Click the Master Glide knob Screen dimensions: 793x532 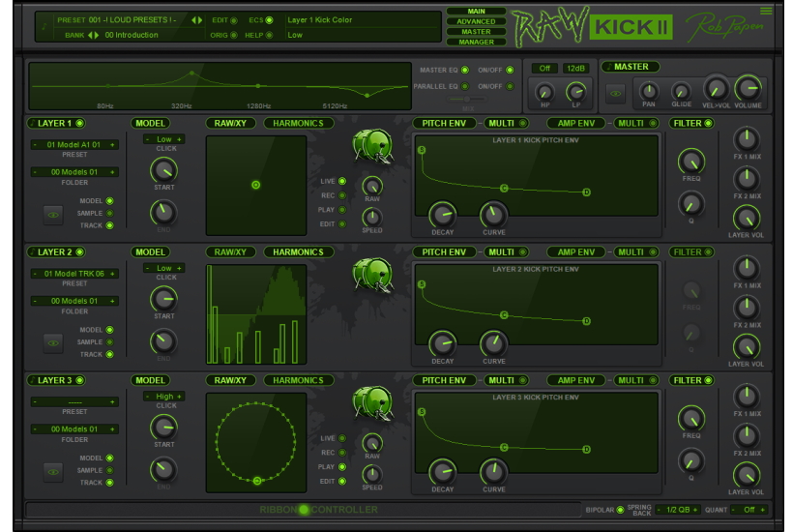[681, 91]
